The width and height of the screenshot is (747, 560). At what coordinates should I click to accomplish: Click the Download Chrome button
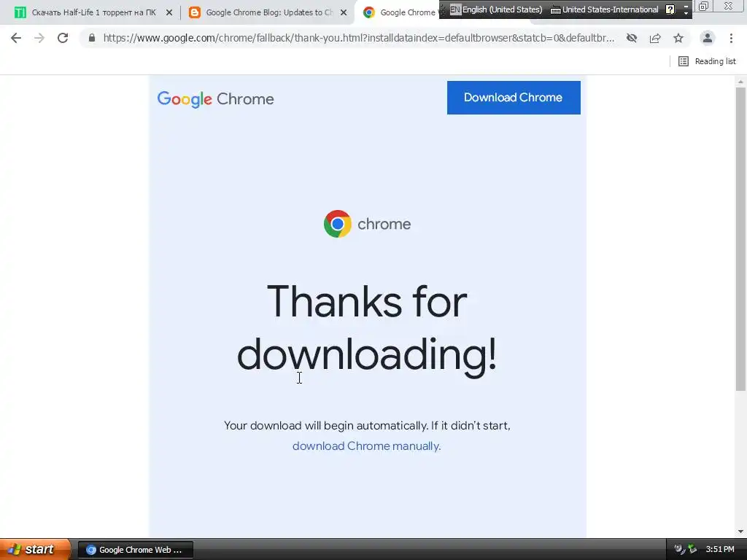(514, 98)
